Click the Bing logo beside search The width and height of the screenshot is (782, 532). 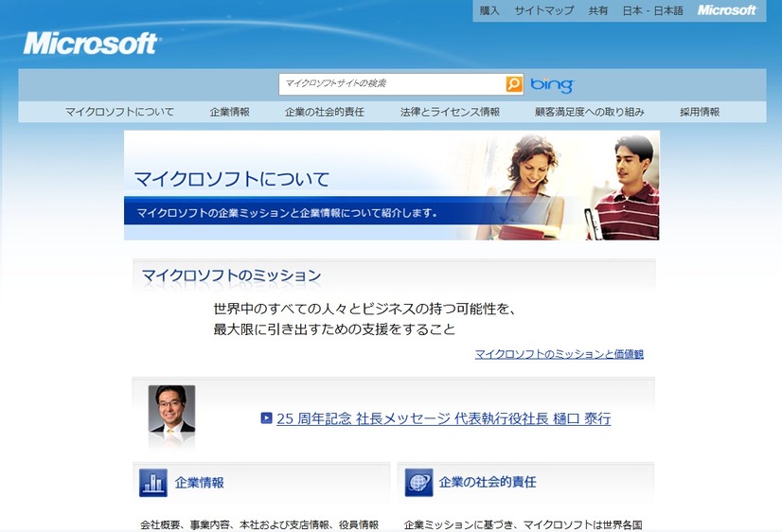coord(551,85)
